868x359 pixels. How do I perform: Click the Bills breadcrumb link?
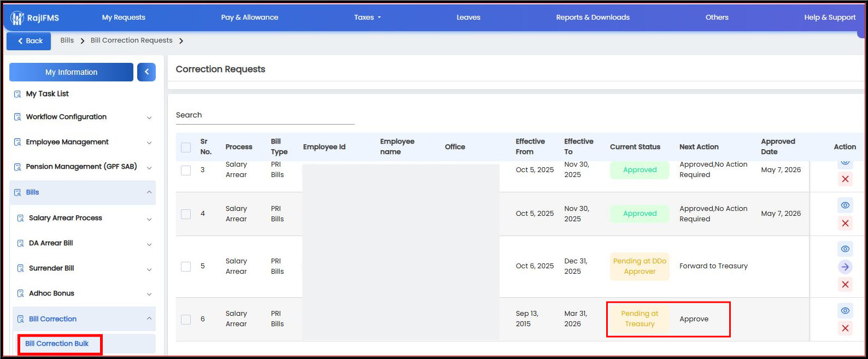pos(67,40)
